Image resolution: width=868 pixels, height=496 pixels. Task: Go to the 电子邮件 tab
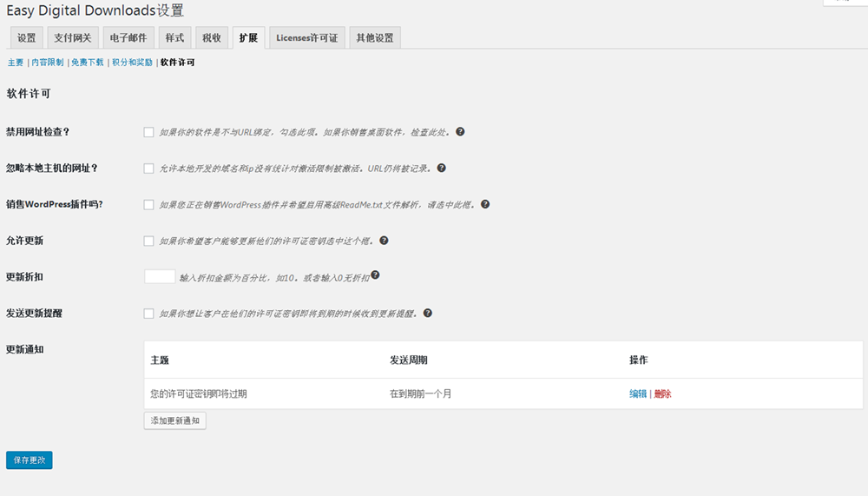128,37
